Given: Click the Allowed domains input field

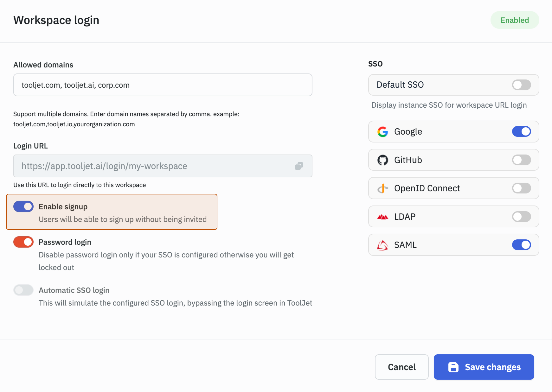Looking at the screenshot, I should coord(163,85).
